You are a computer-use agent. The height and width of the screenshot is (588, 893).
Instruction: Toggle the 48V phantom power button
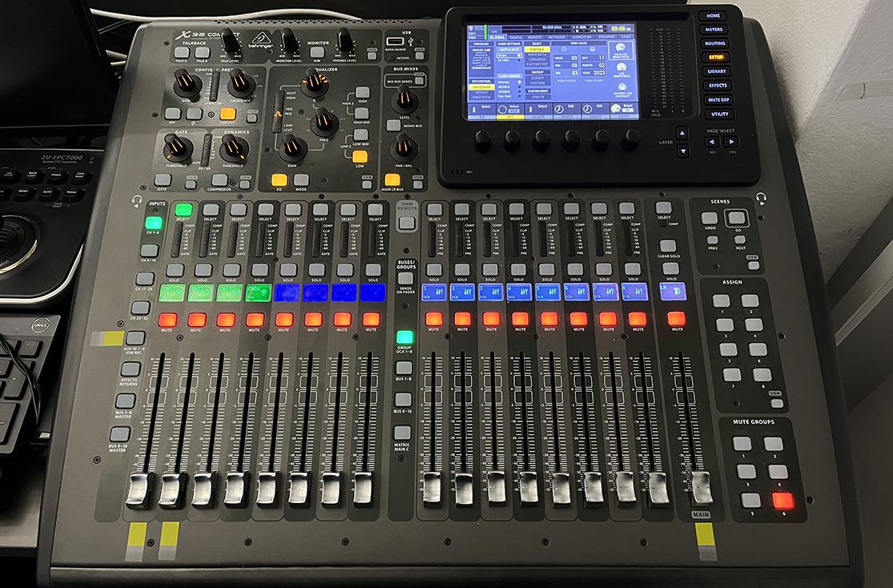(x=173, y=114)
